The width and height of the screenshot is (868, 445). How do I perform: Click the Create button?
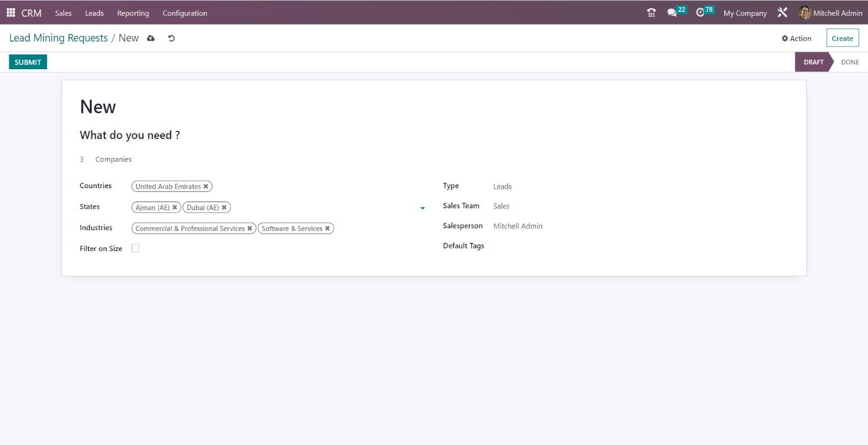pos(842,38)
